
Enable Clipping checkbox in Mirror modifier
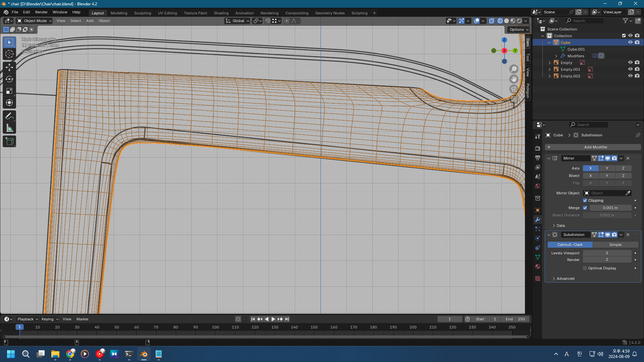585,200
